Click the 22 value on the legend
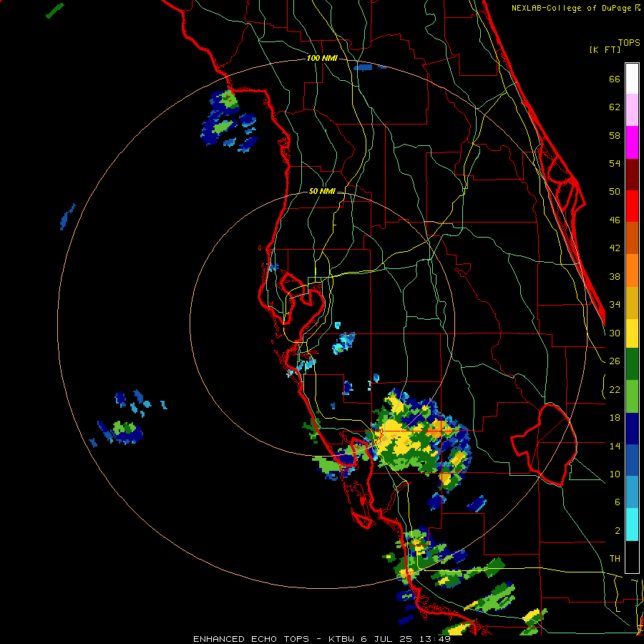 (x=615, y=389)
